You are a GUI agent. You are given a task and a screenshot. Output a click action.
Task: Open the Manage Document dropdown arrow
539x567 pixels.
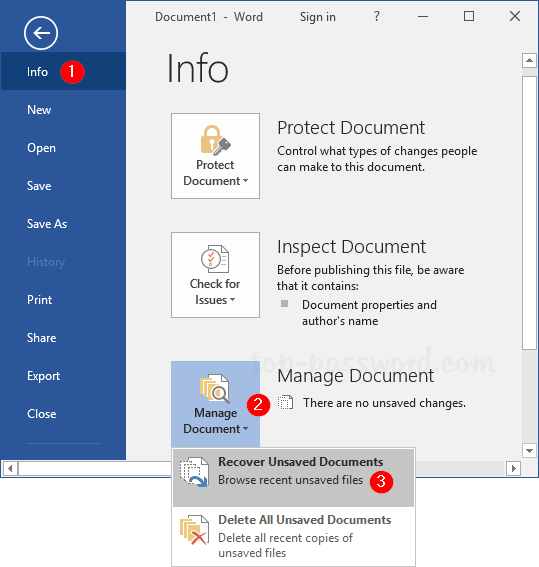coord(245,429)
